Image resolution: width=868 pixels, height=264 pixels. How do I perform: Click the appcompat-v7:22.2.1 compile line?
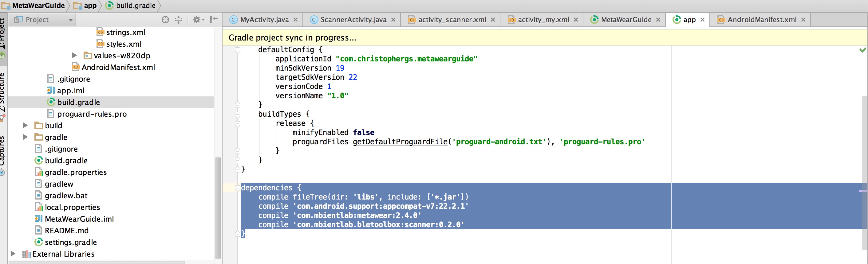[x=363, y=206]
